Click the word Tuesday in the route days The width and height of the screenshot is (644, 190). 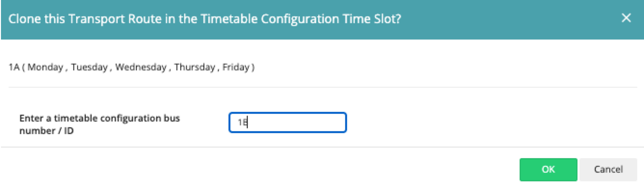[x=89, y=67]
